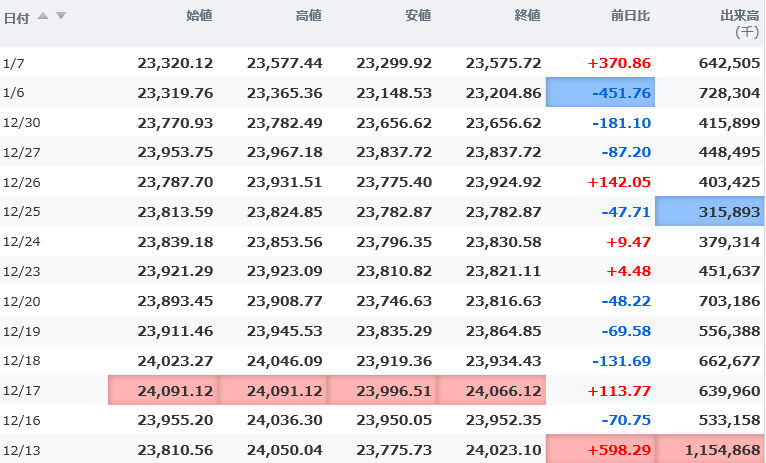Screen dimensions: 766x463
Task: Select the 高値 column header
Action: [x=309, y=16]
